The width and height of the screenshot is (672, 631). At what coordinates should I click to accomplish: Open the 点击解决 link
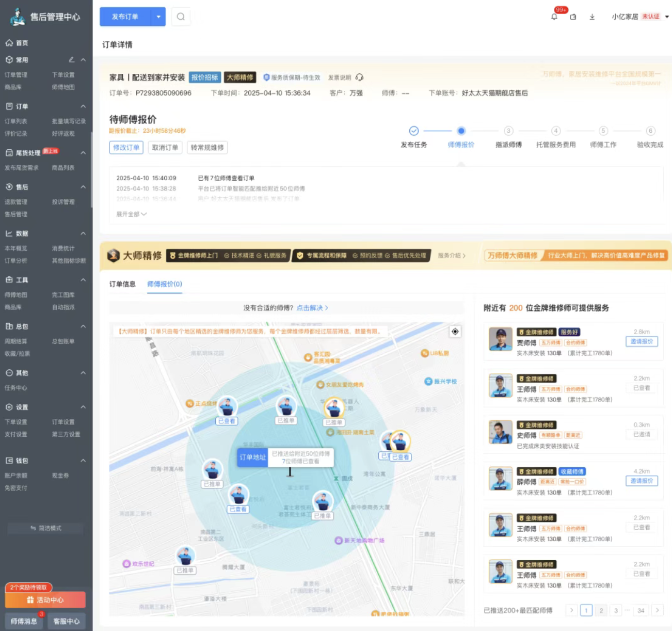(312, 308)
